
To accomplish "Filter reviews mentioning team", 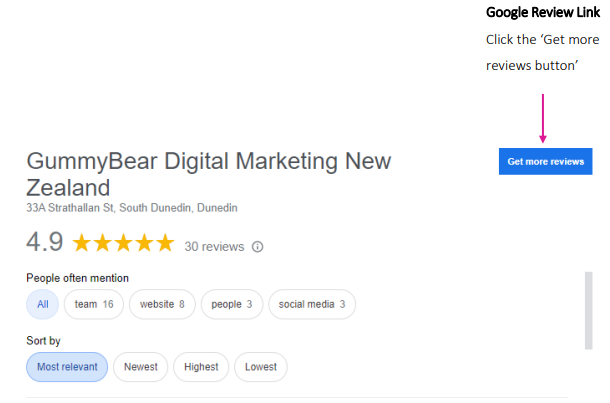I will point(94,304).
